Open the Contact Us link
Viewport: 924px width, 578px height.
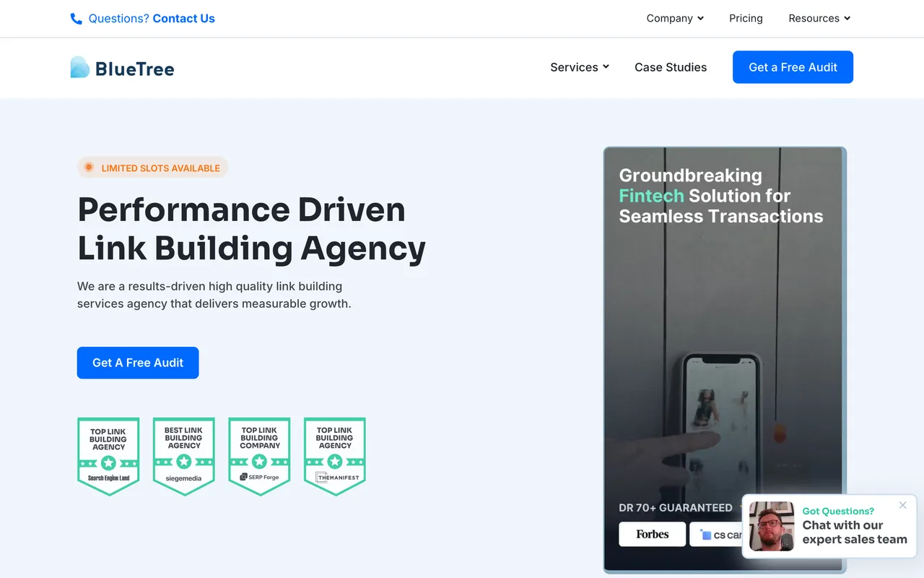(x=183, y=19)
